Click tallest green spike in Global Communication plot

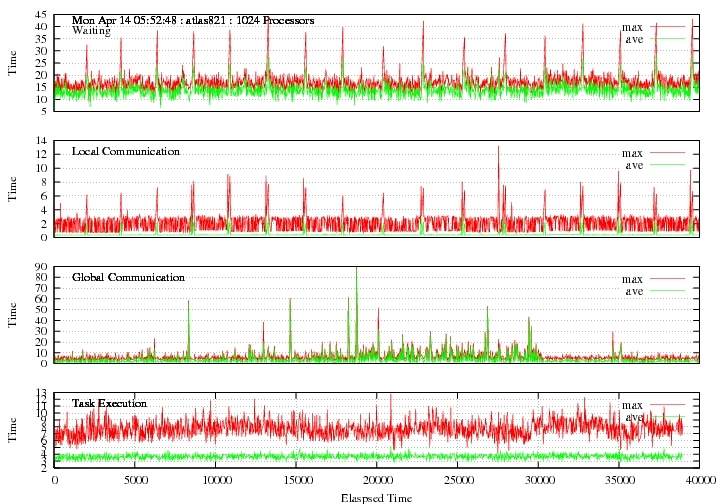pyautogui.click(x=356, y=275)
